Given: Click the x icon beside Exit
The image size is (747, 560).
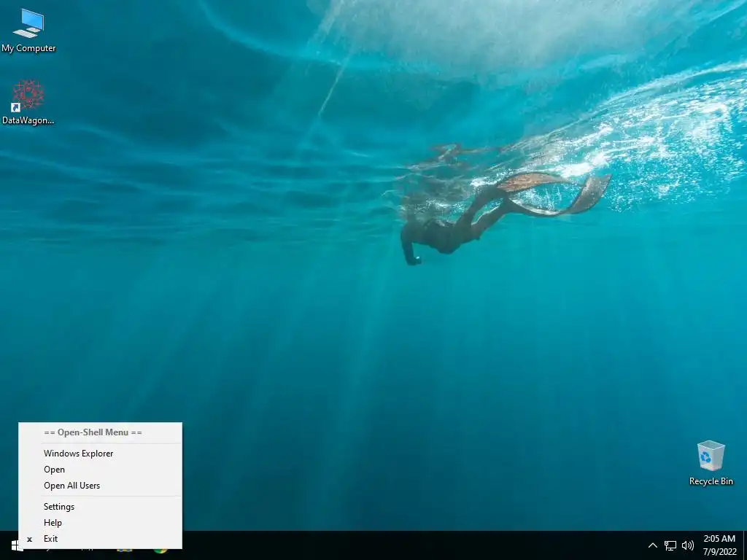Looking at the screenshot, I should (x=29, y=540).
